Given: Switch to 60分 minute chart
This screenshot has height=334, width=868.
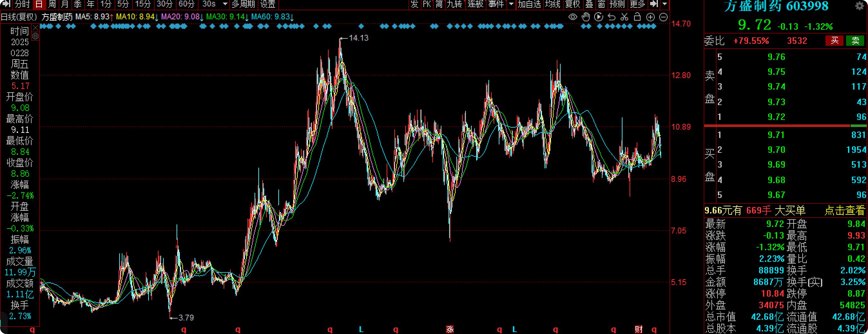Looking at the screenshot, I should click(x=187, y=4).
